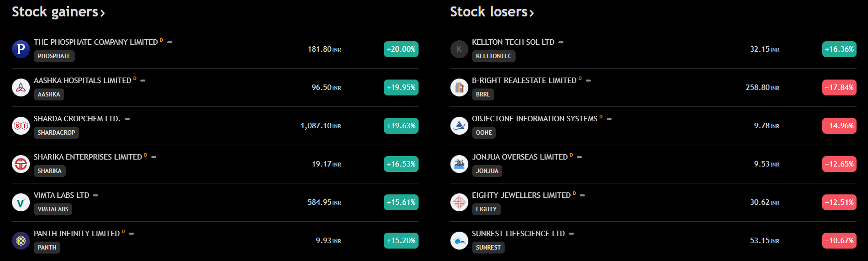Click the Aashka Hospitals logo icon
Viewport: 868px width, 261px height.
coord(21,87)
